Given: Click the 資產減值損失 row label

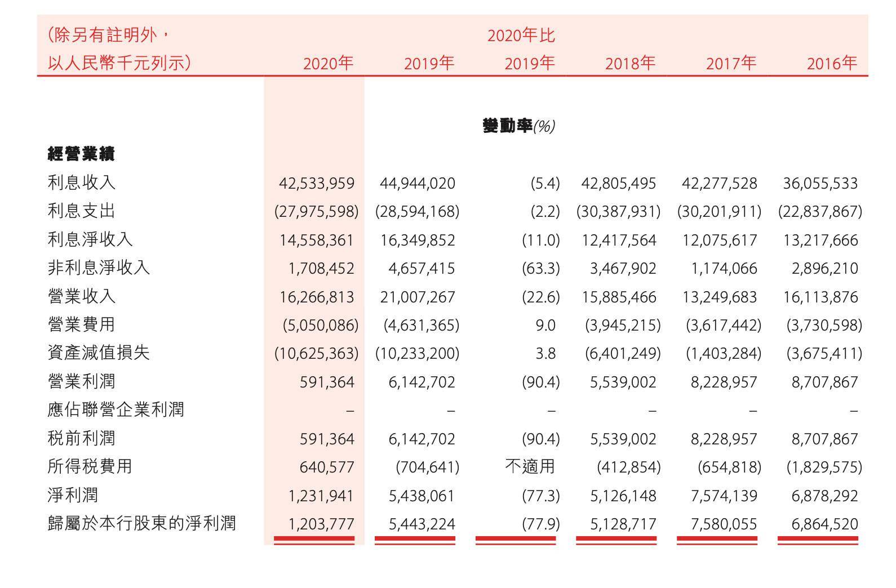Looking at the screenshot, I should click(x=99, y=353).
